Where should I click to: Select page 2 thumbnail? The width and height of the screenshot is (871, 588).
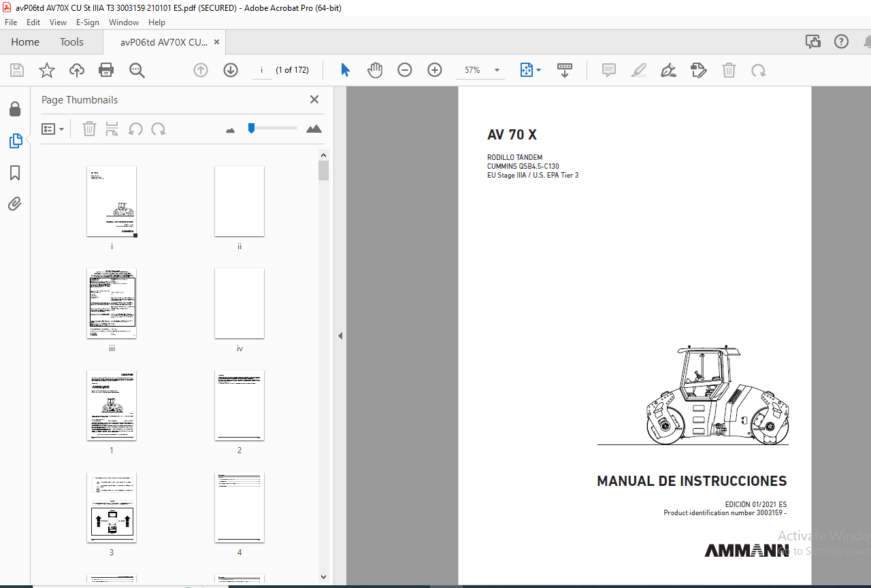[240, 406]
